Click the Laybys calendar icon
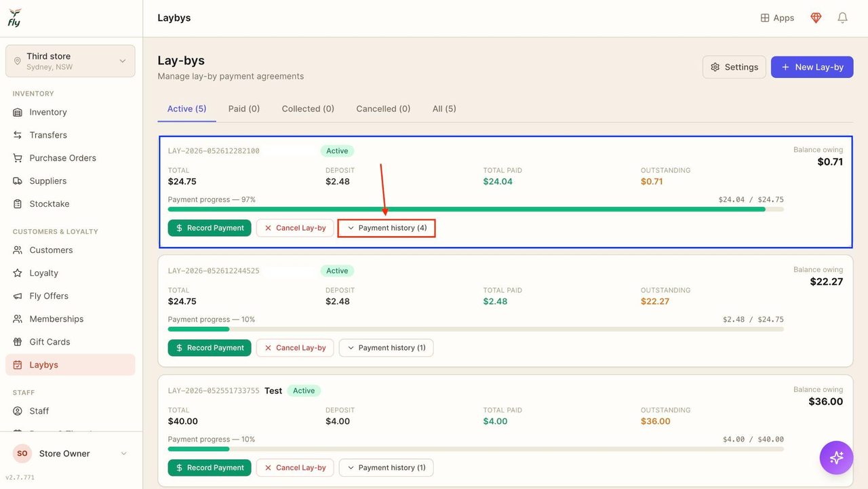868x489 pixels. 18,365
